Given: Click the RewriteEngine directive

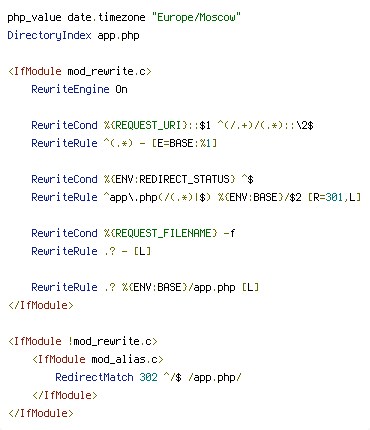Looking at the screenshot, I should [x=70, y=89].
